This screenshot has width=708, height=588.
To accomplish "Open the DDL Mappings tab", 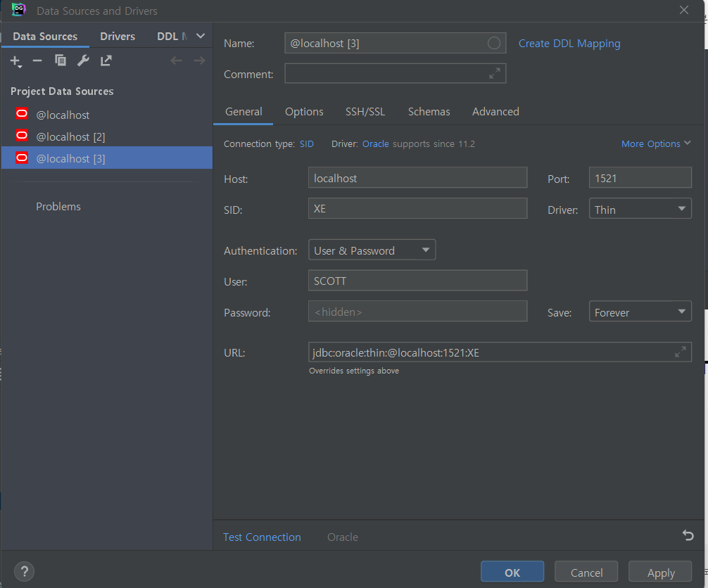I will pos(172,36).
